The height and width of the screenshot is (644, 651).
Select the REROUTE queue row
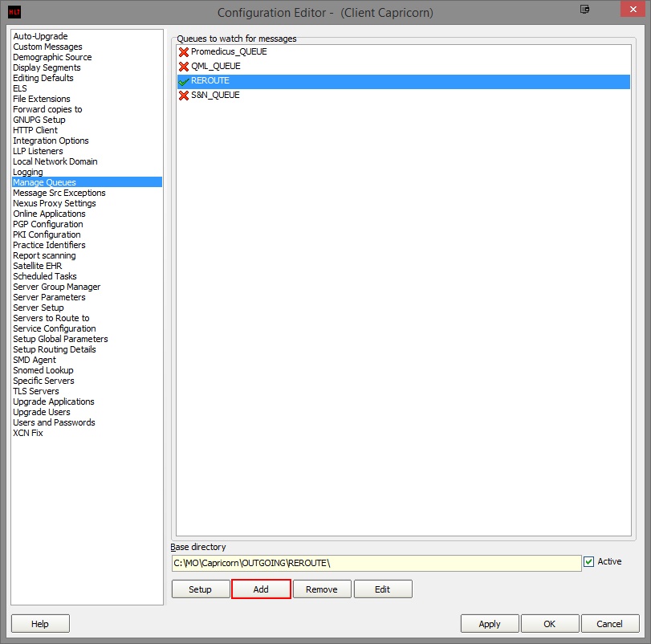click(404, 81)
